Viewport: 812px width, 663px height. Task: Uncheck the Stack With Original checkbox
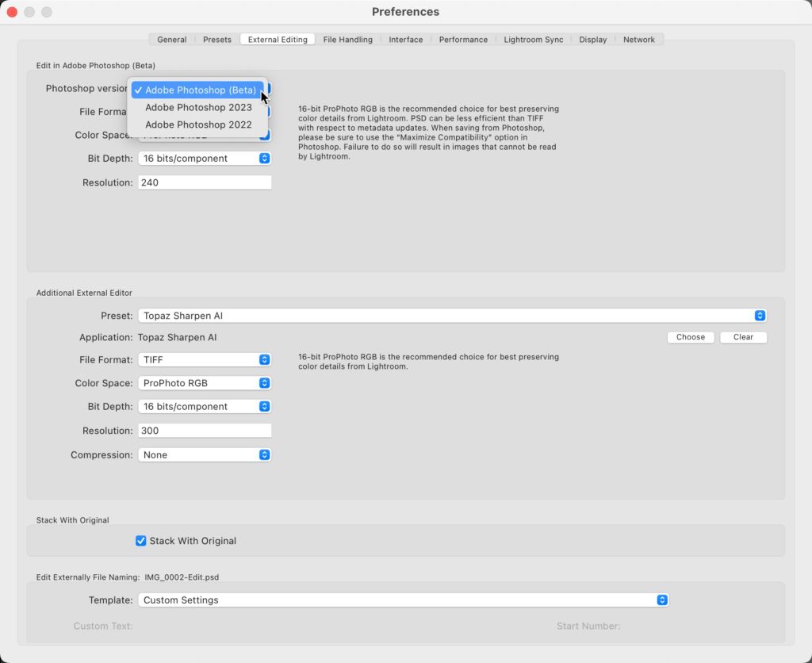click(x=141, y=541)
